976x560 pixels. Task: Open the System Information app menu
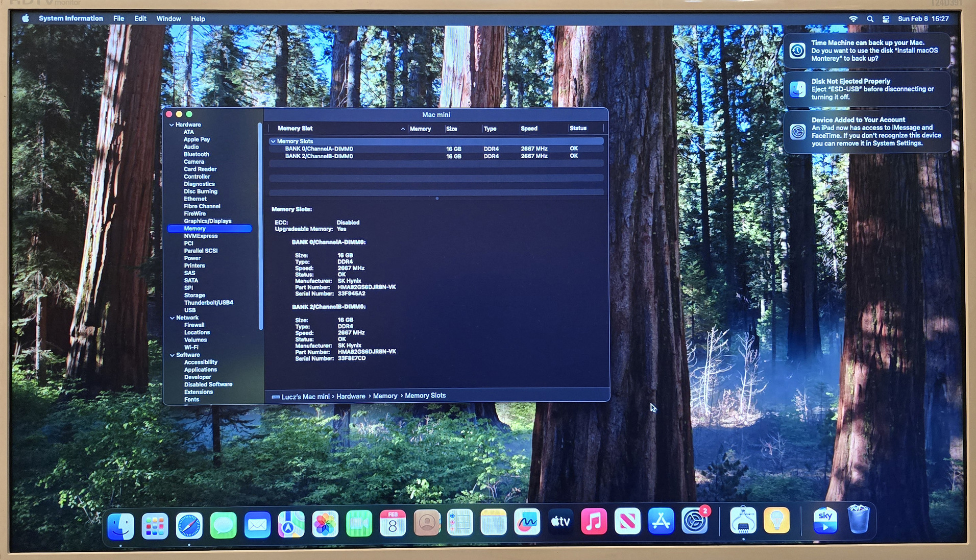tap(71, 18)
